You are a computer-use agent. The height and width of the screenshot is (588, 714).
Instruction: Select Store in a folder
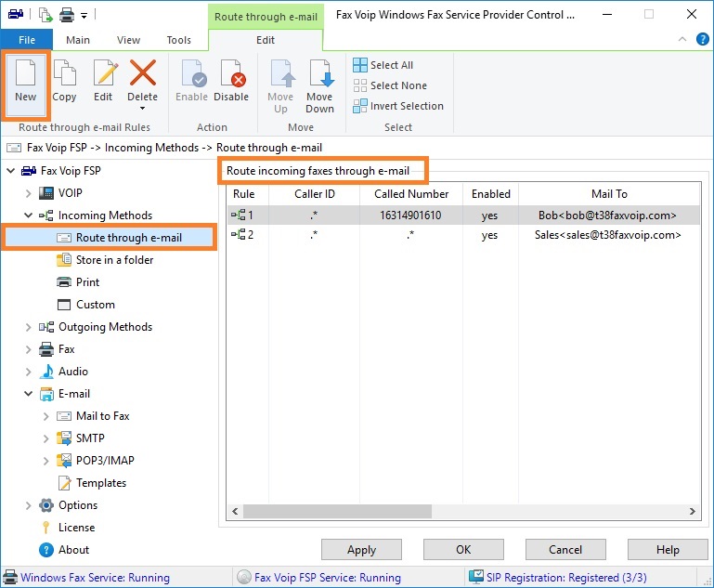pyautogui.click(x=115, y=260)
